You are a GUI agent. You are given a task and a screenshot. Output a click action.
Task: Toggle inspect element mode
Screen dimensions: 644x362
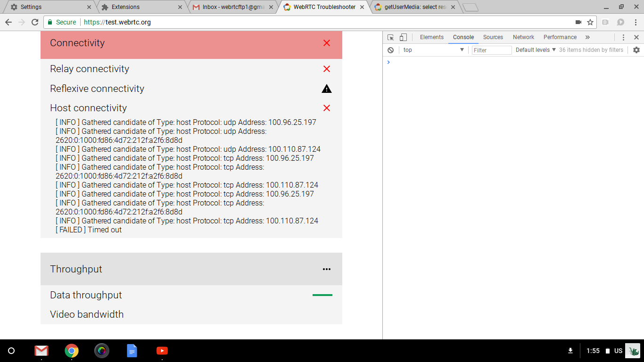[390, 37]
